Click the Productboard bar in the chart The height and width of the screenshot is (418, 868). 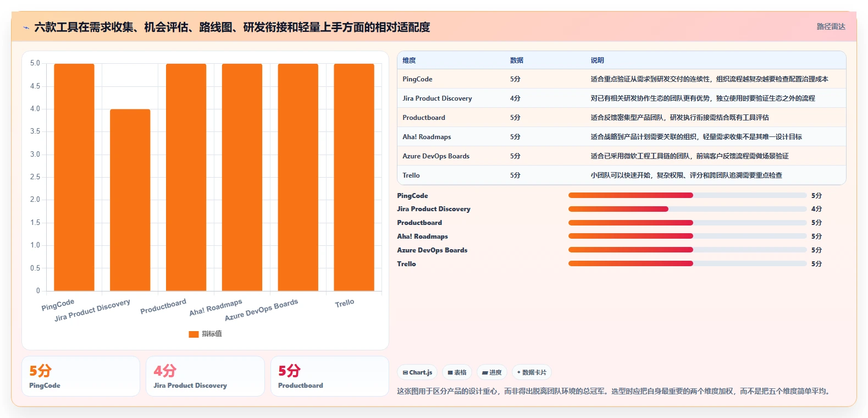[x=186, y=177]
